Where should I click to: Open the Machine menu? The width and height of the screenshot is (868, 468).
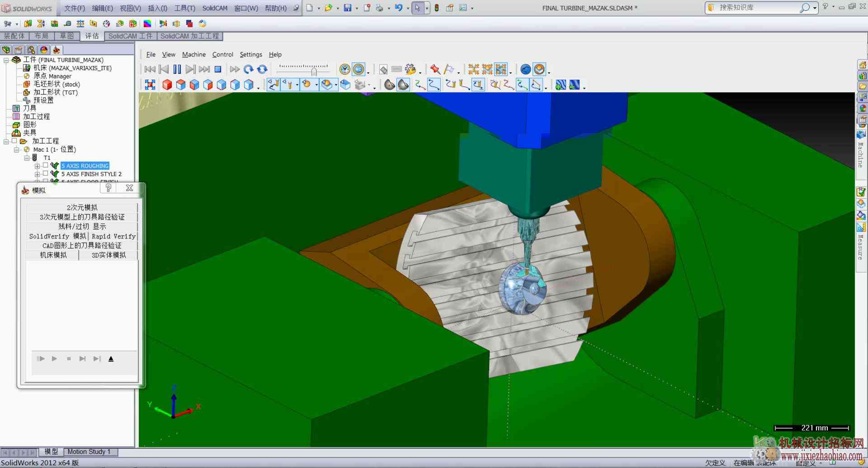pos(194,54)
